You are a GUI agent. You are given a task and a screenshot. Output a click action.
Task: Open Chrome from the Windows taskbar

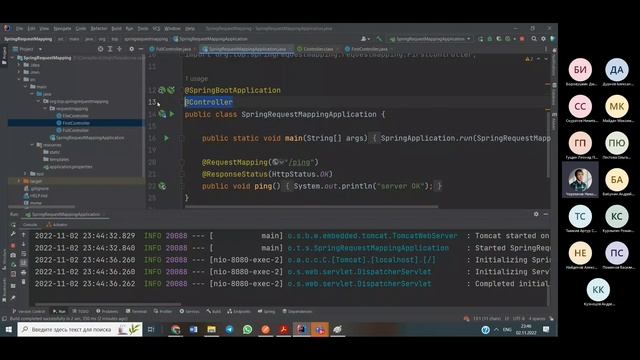pos(176,329)
